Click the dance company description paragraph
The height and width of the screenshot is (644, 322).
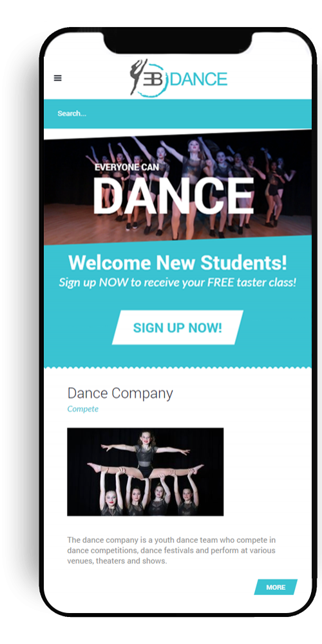(x=171, y=551)
